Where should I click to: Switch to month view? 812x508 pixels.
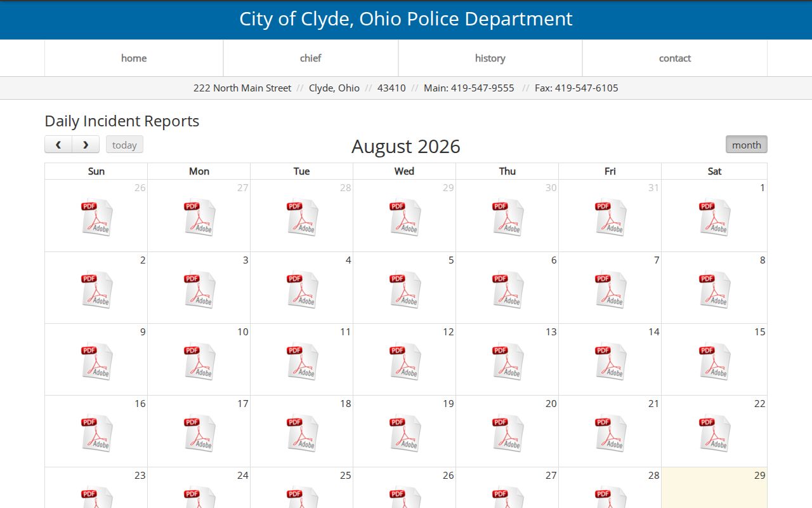click(747, 145)
